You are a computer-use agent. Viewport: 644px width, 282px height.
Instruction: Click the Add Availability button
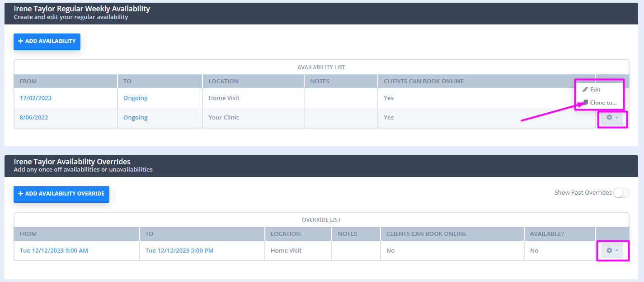pyautogui.click(x=47, y=41)
